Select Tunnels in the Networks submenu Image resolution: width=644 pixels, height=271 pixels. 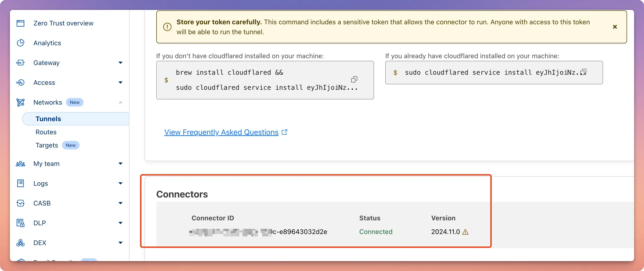(x=76, y=119)
